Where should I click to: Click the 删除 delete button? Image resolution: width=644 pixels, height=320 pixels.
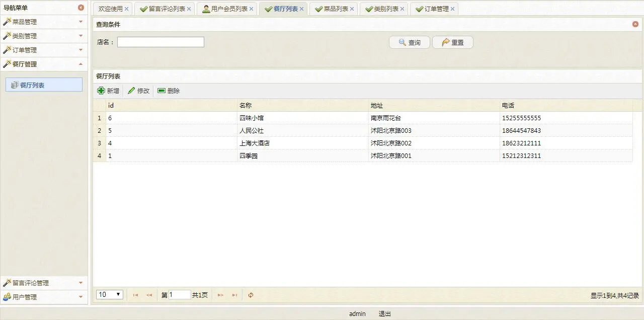pos(169,91)
